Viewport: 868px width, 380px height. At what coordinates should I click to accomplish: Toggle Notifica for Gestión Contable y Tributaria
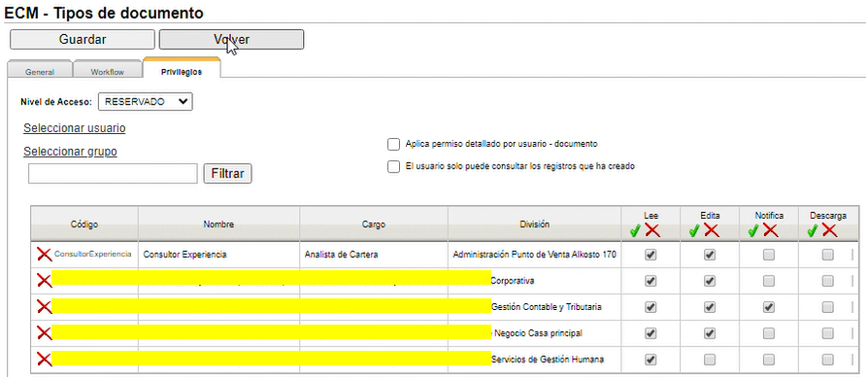click(768, 307)
